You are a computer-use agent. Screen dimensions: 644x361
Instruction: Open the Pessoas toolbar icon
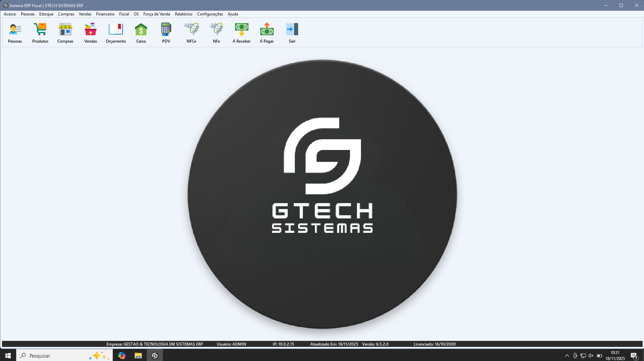click(15, 30)
